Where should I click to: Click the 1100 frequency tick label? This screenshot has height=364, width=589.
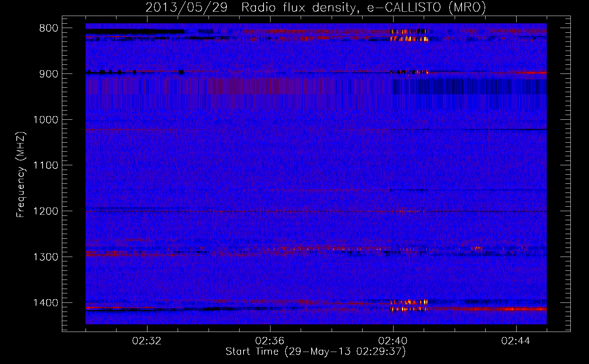(x=46, y=166)
